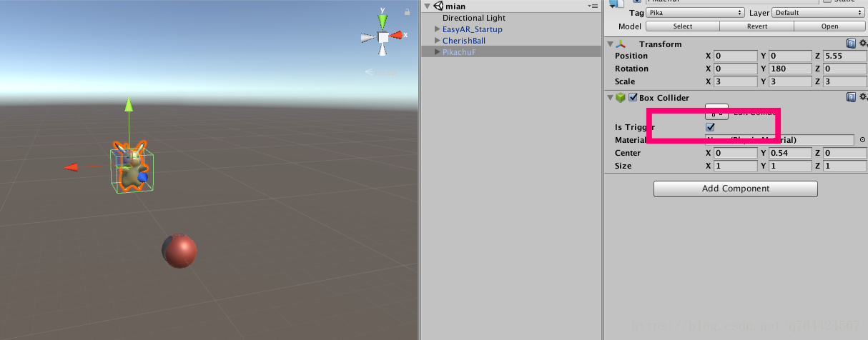
Task: Click the Size X field
Action: click(734, 166)
